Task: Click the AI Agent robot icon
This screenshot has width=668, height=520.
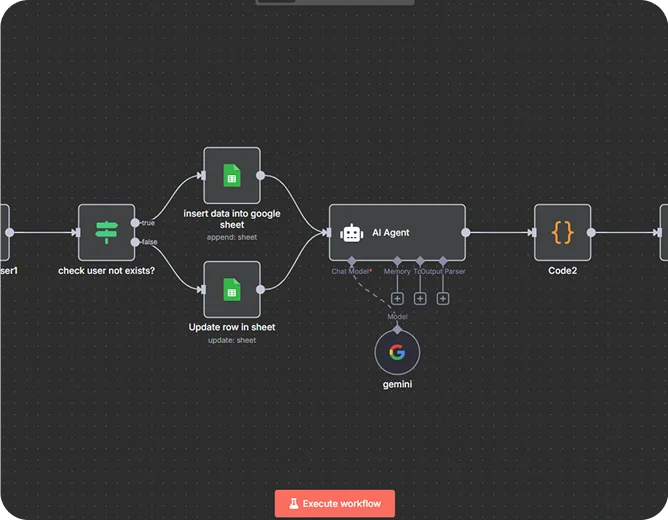Action: click(351, 233)
